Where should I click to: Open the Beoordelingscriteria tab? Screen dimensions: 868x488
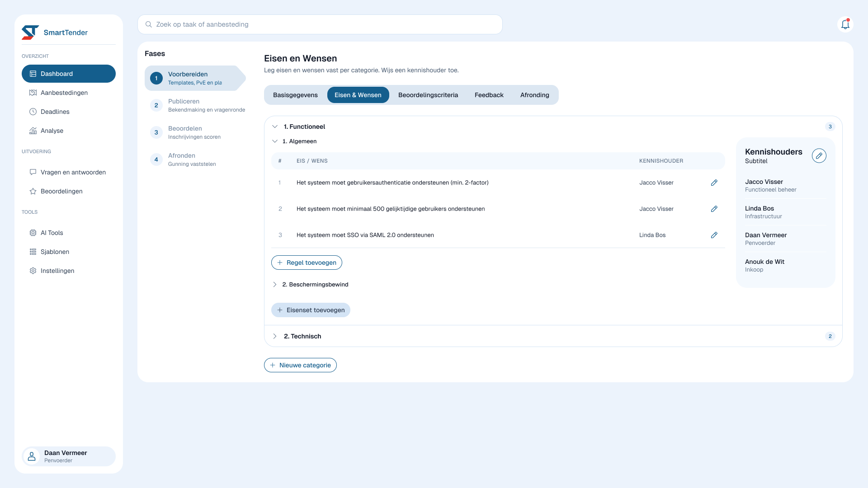[x=428, y=95]
